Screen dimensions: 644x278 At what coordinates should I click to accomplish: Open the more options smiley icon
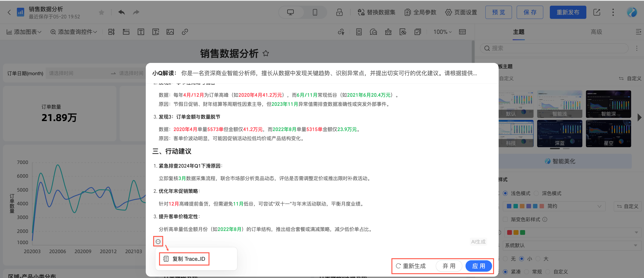coord(158,241)
